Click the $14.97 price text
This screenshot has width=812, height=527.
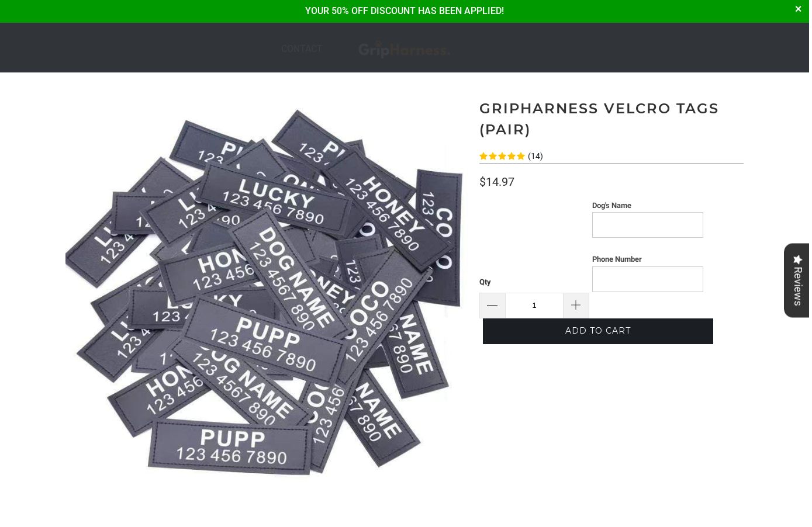point(497,182)
